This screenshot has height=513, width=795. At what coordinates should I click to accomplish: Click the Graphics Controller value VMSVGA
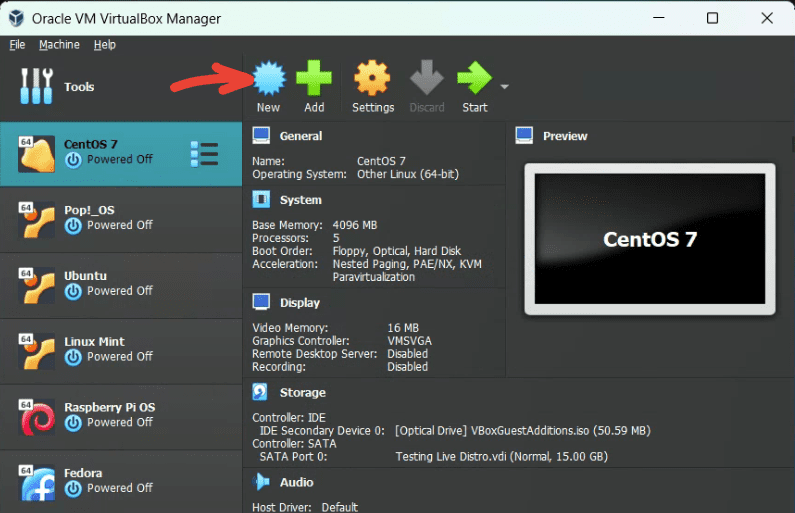[410, 341]
